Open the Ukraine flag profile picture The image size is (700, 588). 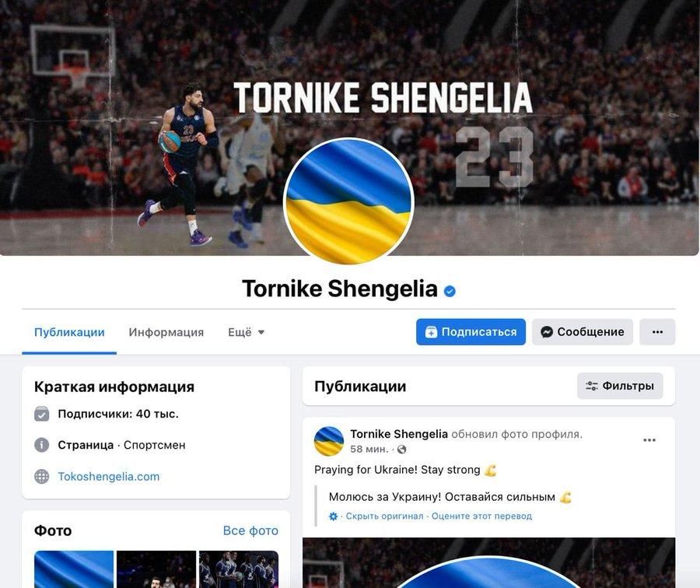(348, 201)
